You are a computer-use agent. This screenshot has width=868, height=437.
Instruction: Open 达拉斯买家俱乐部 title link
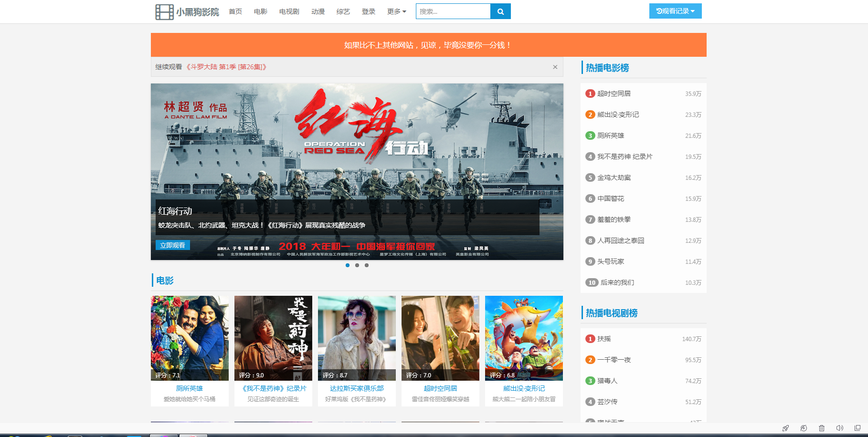pyautogui.click(x=357, y=388)
